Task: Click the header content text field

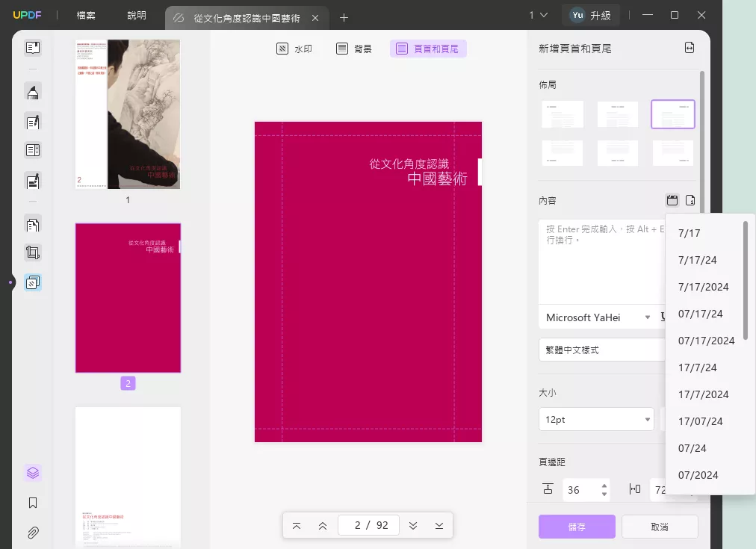Action: 601,261
